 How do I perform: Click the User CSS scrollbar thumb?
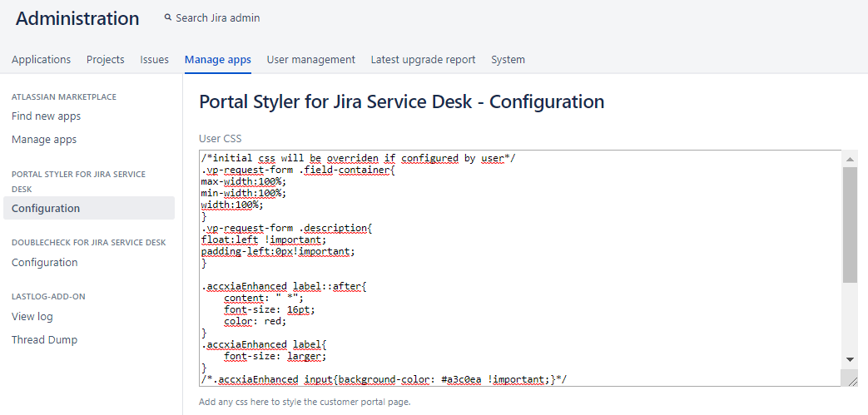(x=850, y=225)
